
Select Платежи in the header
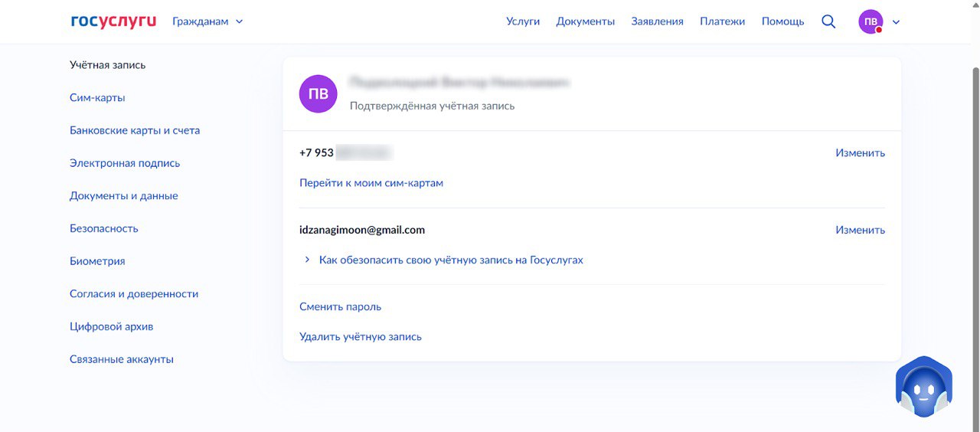click(723, 21)
